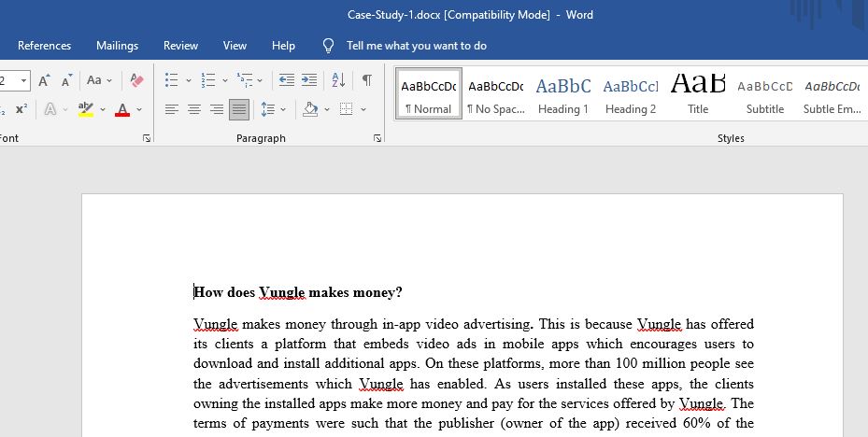Apply red font color
This screenshot has height=437, width=868.
point(122,109)
